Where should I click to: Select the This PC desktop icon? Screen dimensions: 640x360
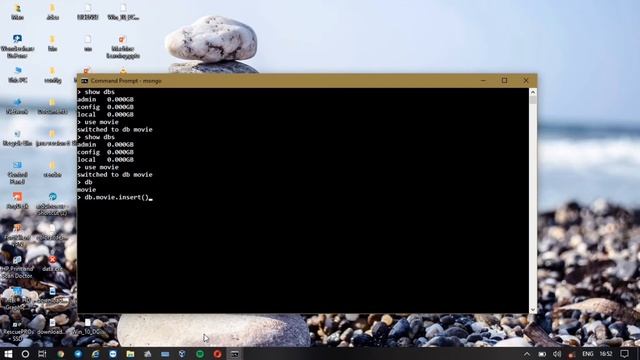click(x=18, y=75)
